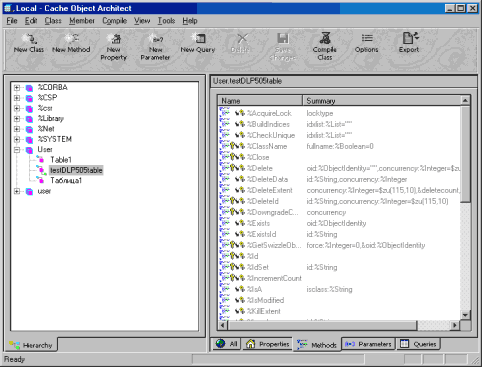
Task: Expand the lowercase user package node
Action: (x=17, y=191)
